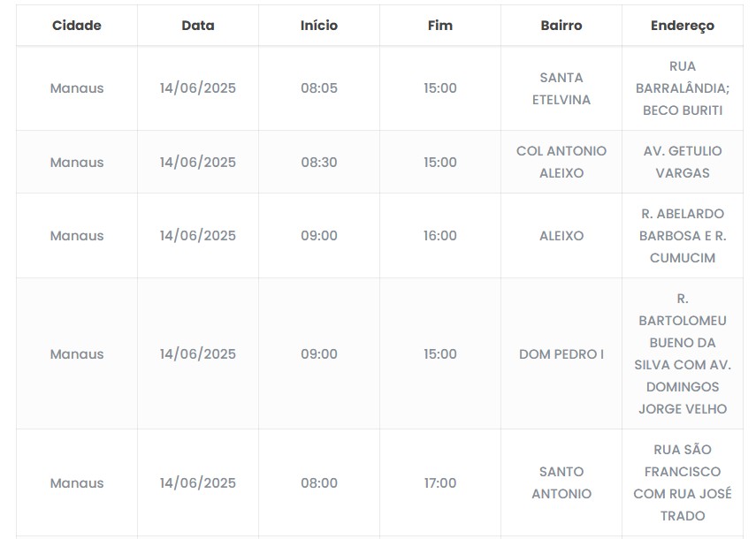Select the 08:05 start time cell

tap(319, 88)
